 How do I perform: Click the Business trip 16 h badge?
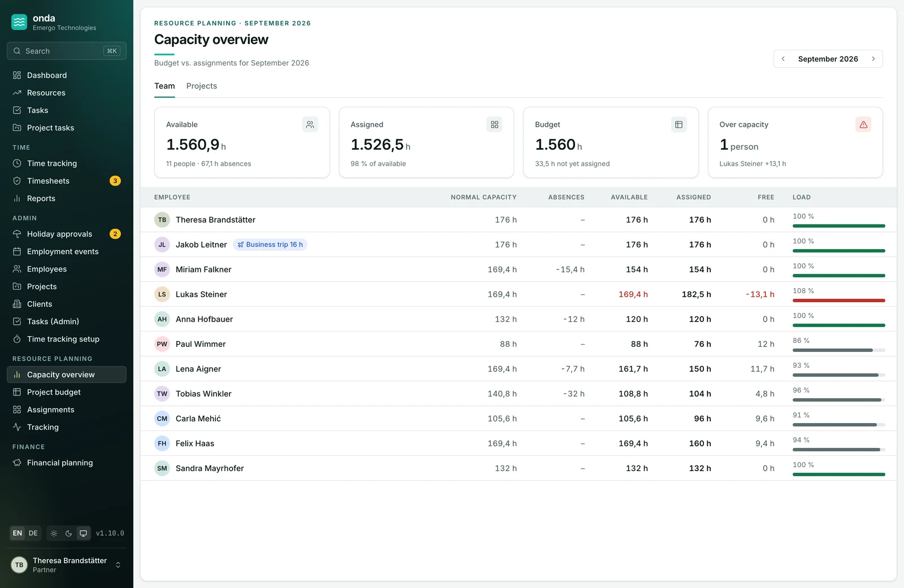(x=270, y=245)
